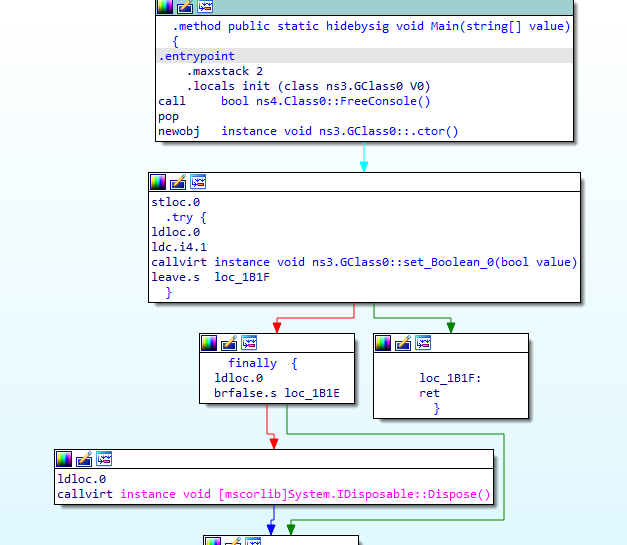Click the loc_1B1E target of brfalse.s
The height and width of the screenshot is (545, 627).
click(312, 393)
